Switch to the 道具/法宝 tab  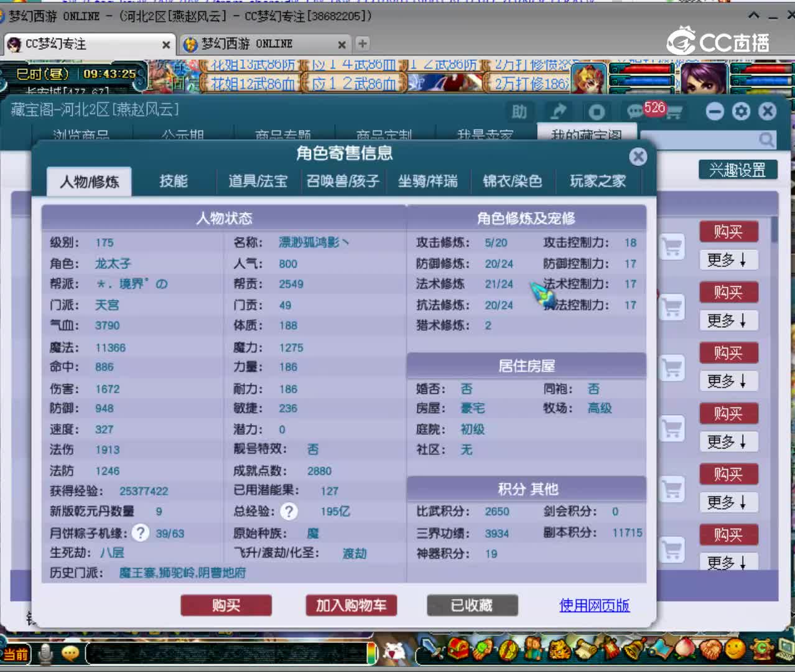[x=258, y=181]
